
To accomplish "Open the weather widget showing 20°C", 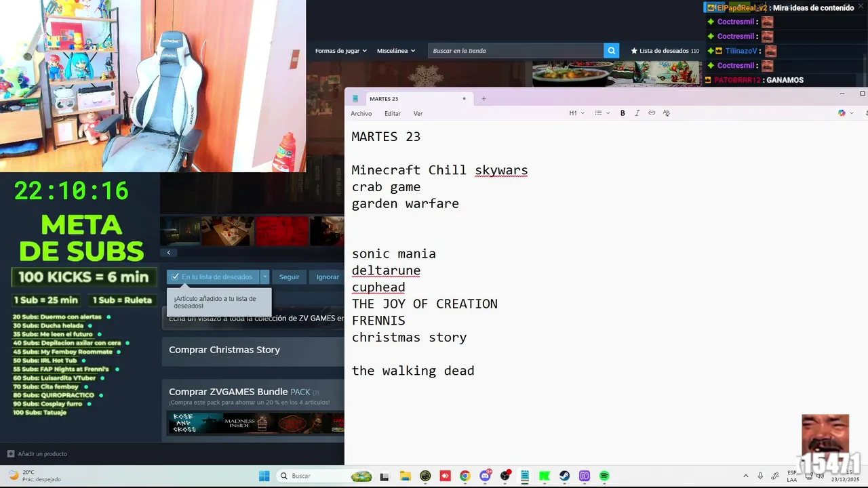I will (x=35, y=476).
